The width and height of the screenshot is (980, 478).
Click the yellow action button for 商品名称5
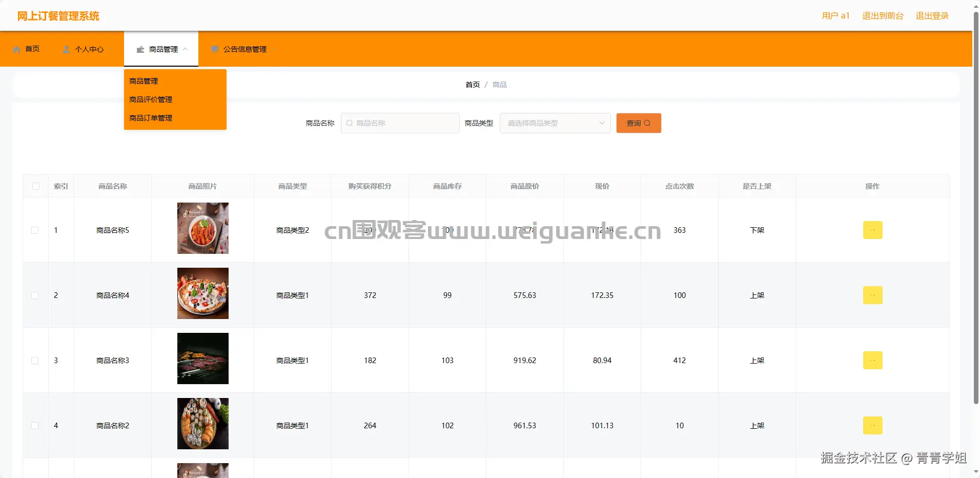(873, 230)
